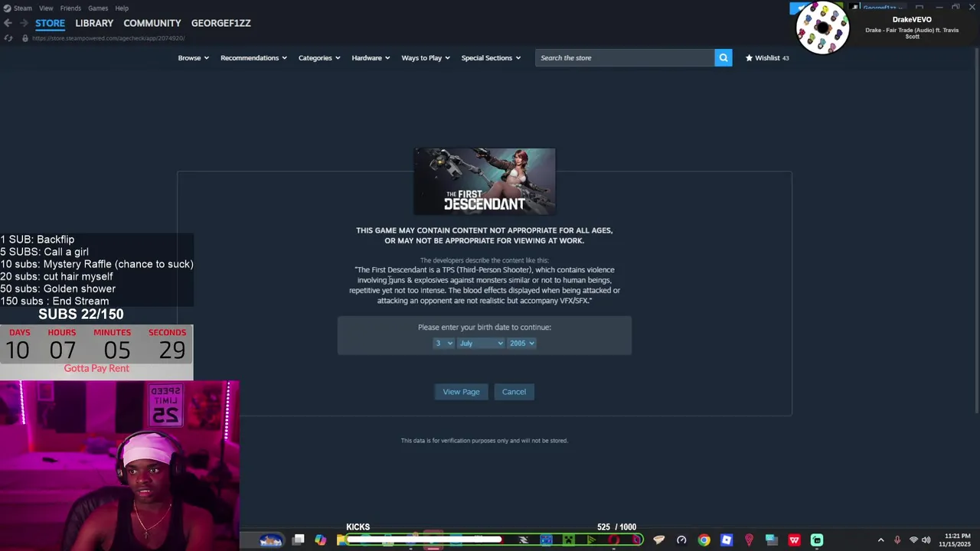Click the padlock icon beside the URL
This screenshot has height=551, width=980.
24,38
